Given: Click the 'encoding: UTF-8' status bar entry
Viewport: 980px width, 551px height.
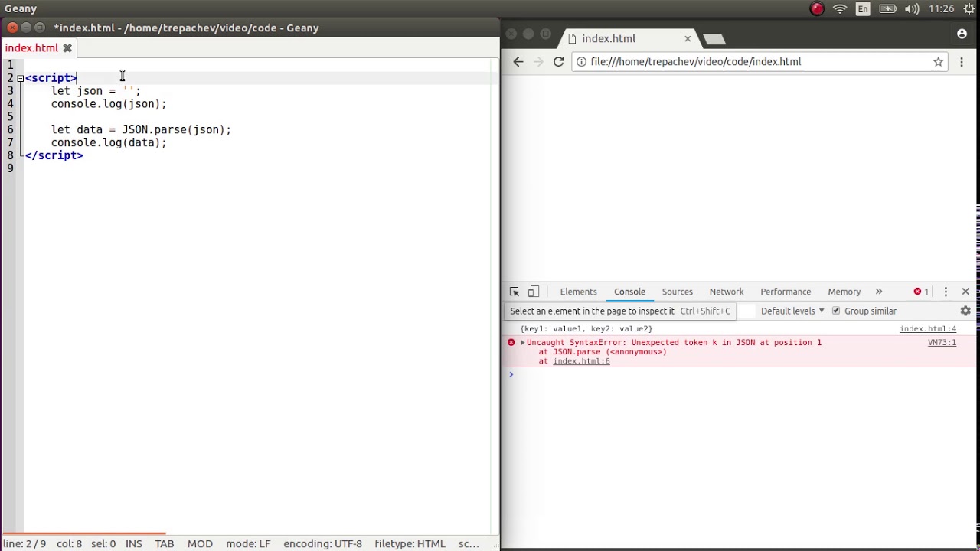Looking at the screenshot, I should click(322, 544).
